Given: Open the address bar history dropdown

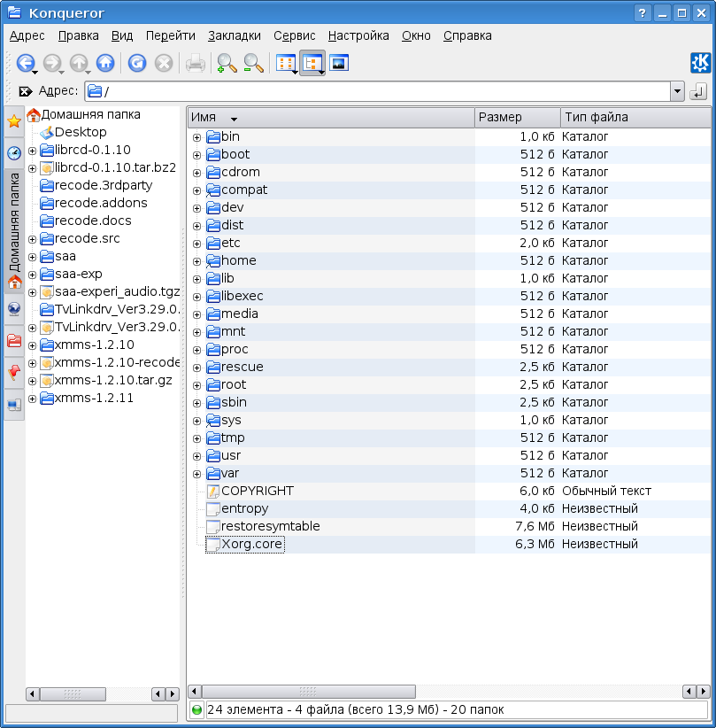Looking at the screenshot, I should pyautogui.click(x=677, y=91).
